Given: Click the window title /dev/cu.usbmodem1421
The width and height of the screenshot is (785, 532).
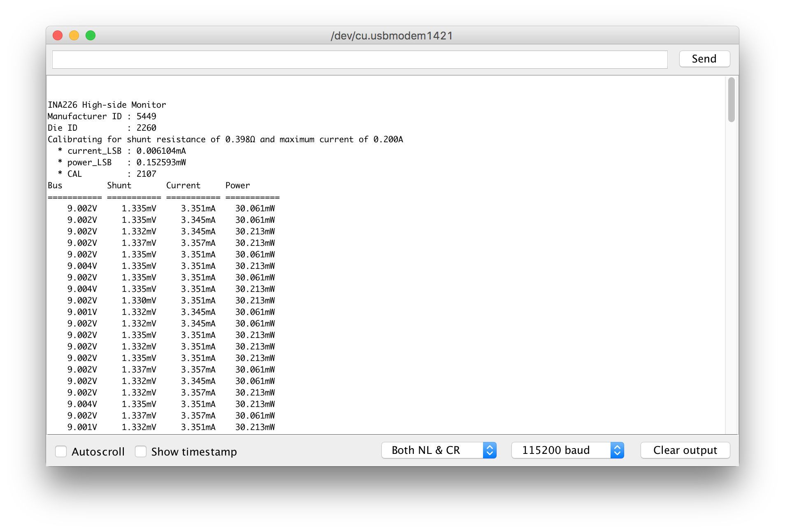Looking at the screenshot, I should pos(392,36).
